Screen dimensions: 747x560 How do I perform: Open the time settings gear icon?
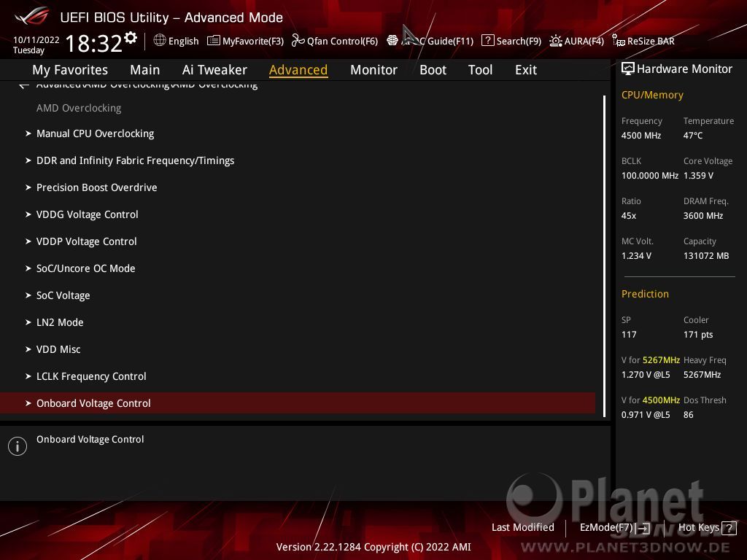[131, 37]
